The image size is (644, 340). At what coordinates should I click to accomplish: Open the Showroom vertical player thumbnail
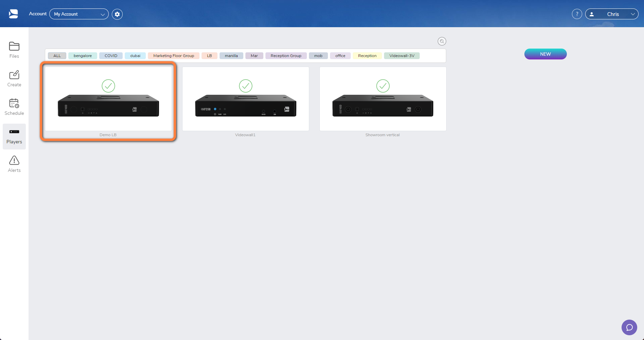(383, 99)
